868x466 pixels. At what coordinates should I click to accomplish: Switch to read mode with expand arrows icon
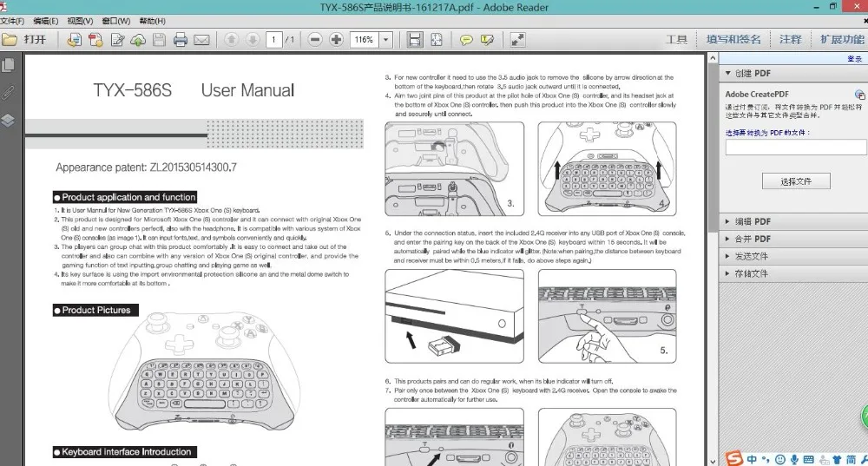click(517, 40)
